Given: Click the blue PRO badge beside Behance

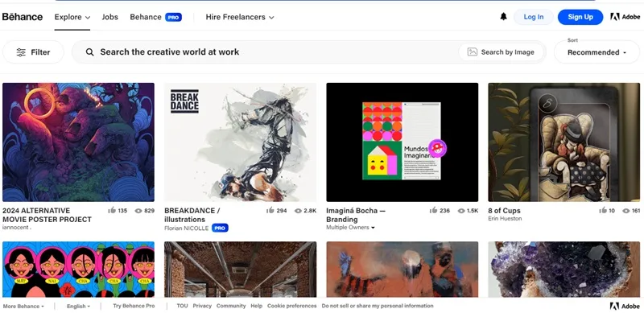Looking at the screenshot, I should [x=173, y=17].
